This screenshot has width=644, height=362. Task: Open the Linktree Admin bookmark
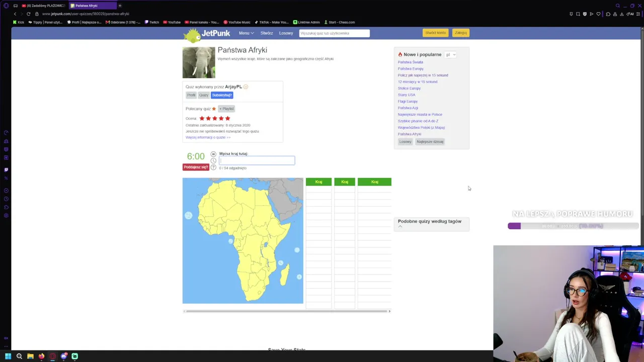click(x=306, y=22)
